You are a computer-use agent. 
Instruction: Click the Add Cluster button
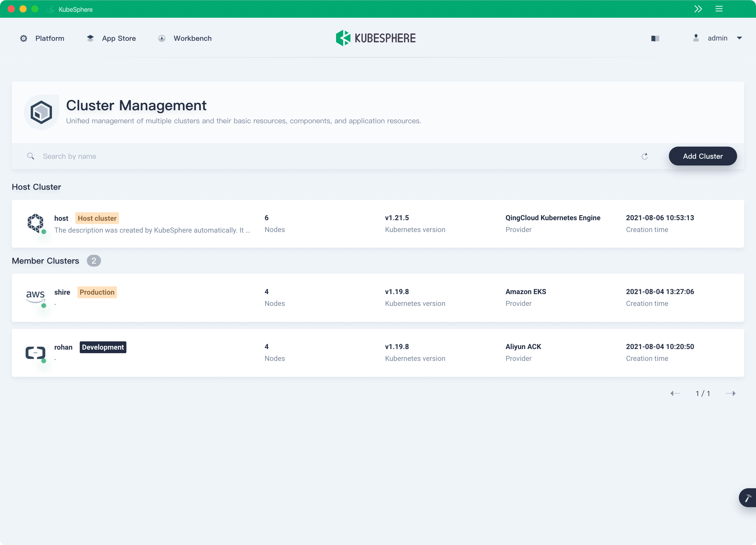(x=703, y=156)
